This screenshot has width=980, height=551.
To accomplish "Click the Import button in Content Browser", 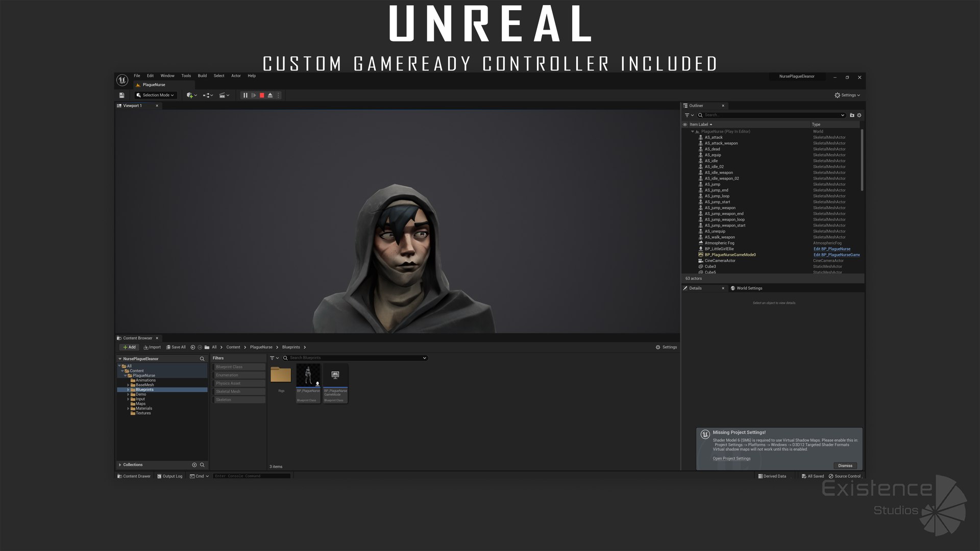I will tap(152, 347).
